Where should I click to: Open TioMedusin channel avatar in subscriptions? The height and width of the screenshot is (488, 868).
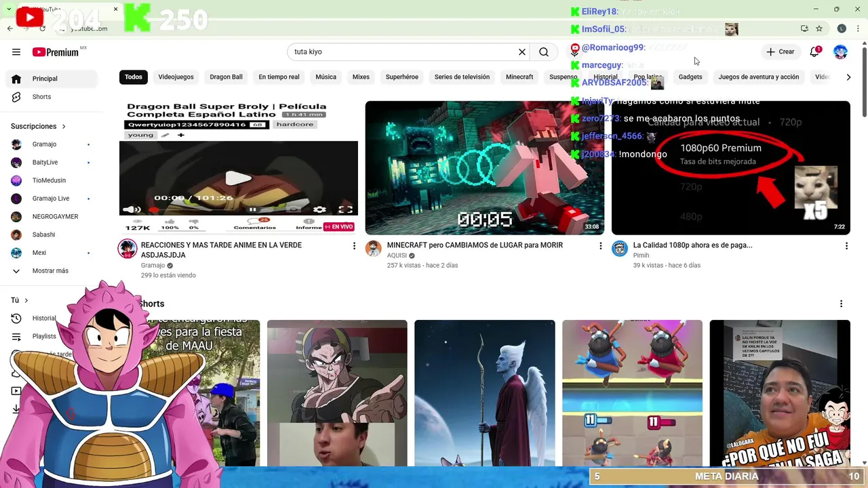[16, 180]
